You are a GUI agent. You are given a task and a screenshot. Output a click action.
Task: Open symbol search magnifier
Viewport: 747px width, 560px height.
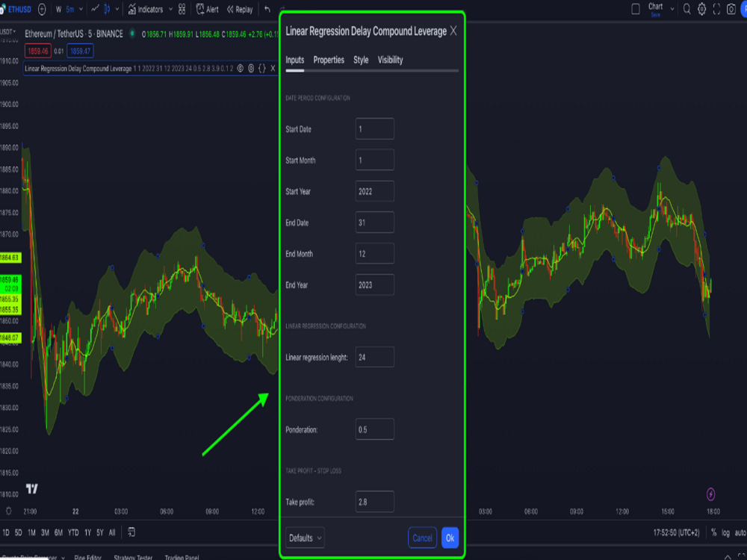[x=687, y=9]
